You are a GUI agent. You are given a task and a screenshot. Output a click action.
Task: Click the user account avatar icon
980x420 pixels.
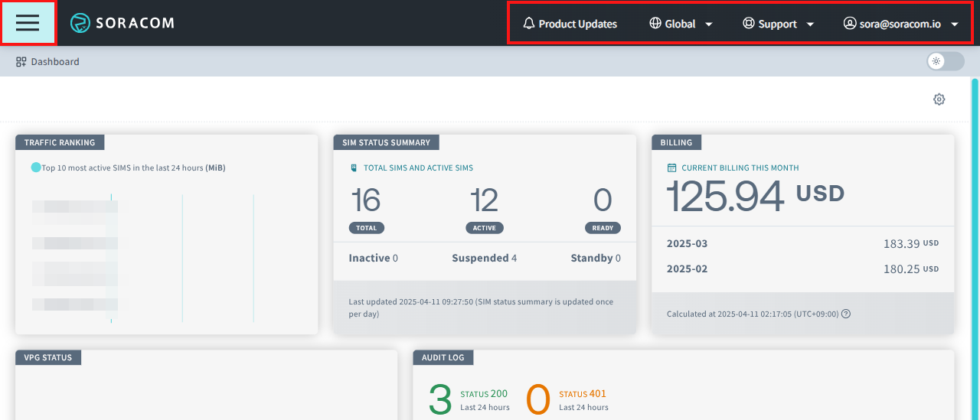[849, 24]
